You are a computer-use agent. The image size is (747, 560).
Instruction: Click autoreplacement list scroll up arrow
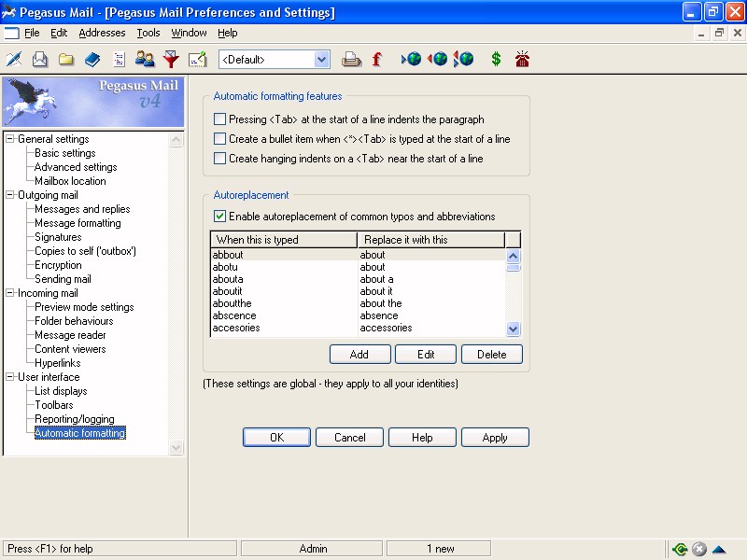(513, 256)
